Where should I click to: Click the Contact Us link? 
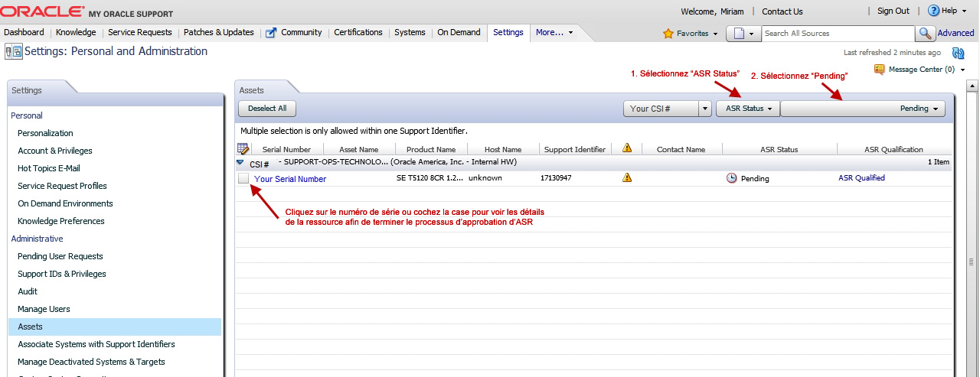tap(782, 11)
